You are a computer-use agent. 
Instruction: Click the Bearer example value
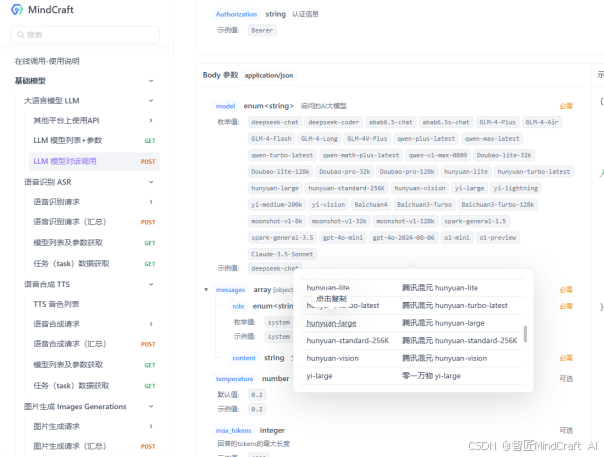click(x=262, y=30)
